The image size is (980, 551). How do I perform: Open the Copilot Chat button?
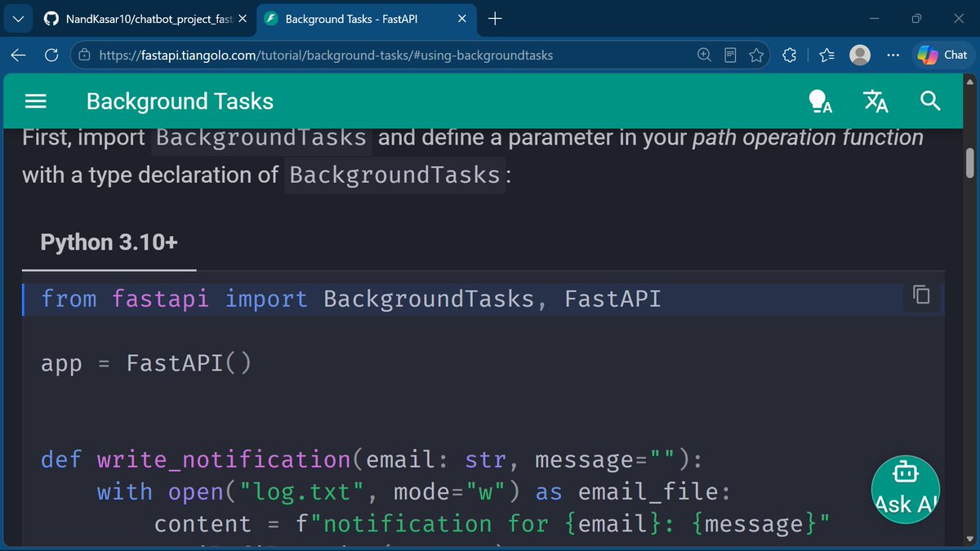942,55
